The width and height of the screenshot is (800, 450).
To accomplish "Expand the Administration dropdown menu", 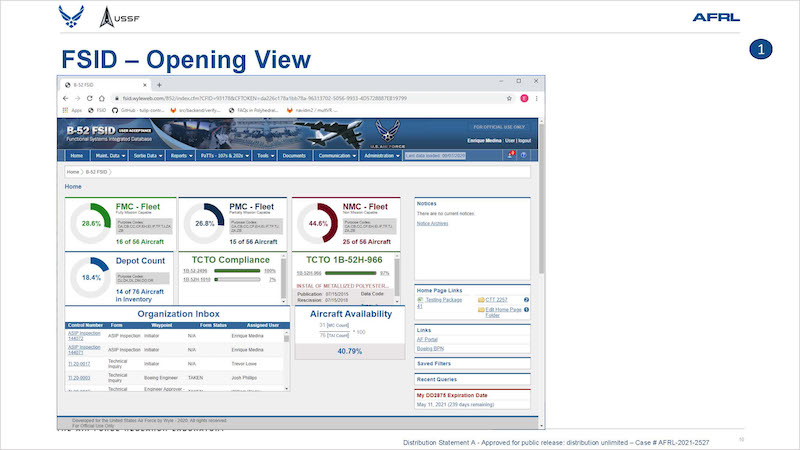I will (382, 156).
